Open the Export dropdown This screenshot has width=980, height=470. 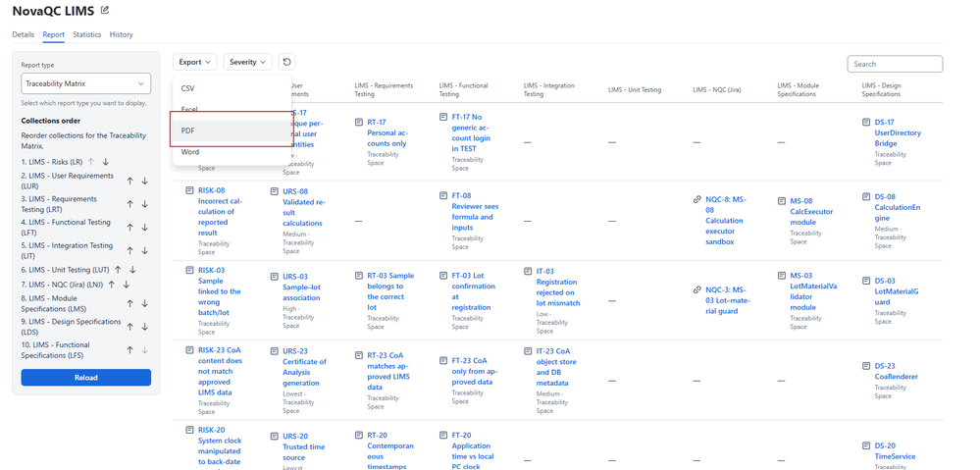point(195,62)
